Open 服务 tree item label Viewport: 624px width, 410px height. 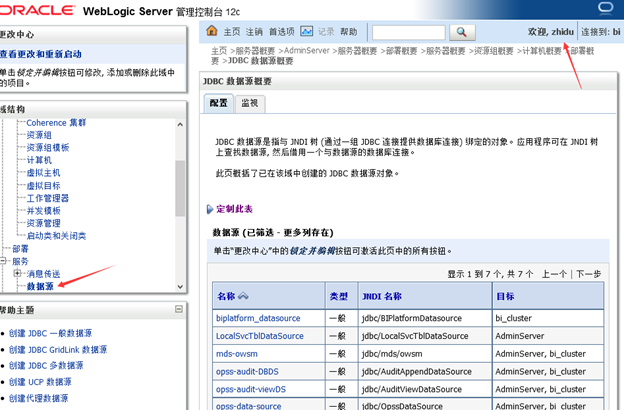[x=20, y=262]
